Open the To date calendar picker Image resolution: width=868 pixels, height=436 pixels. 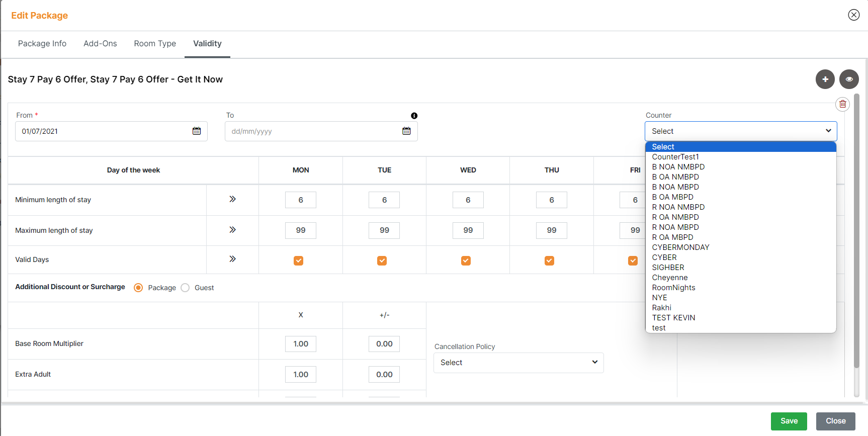[406, 131]
